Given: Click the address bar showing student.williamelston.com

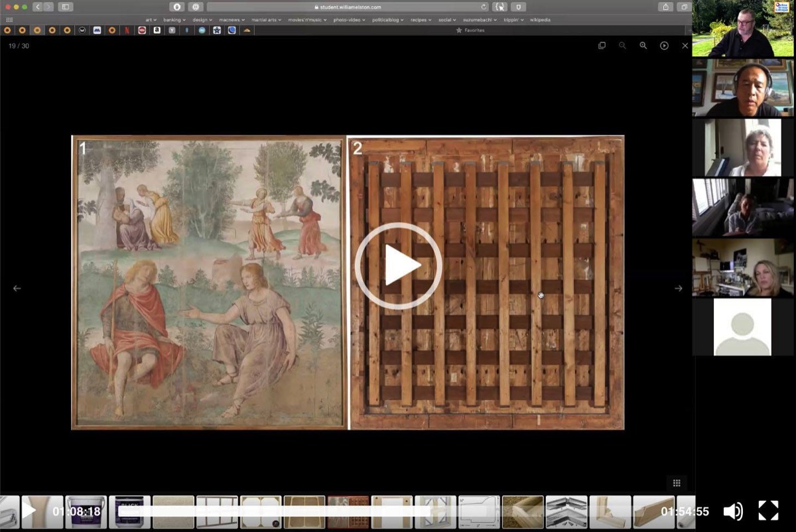Looking at the screenshot, I should (x=349, y=7).
